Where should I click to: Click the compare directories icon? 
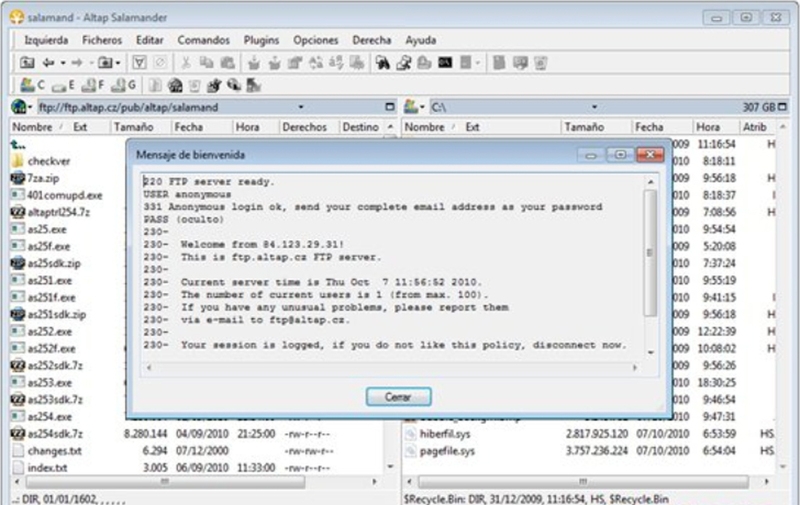(404, 63)
